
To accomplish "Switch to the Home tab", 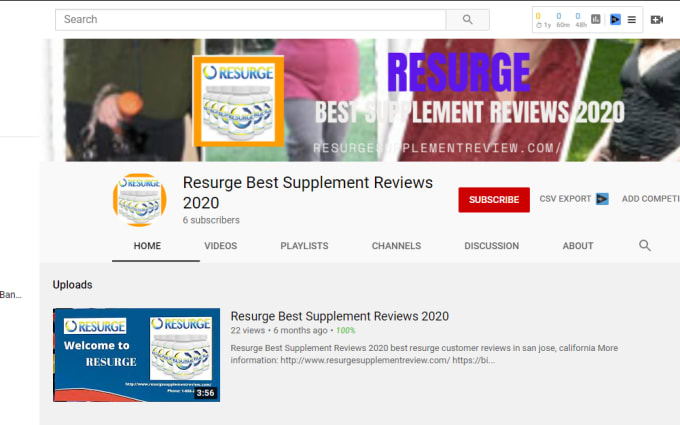I will tap(147, 246).
